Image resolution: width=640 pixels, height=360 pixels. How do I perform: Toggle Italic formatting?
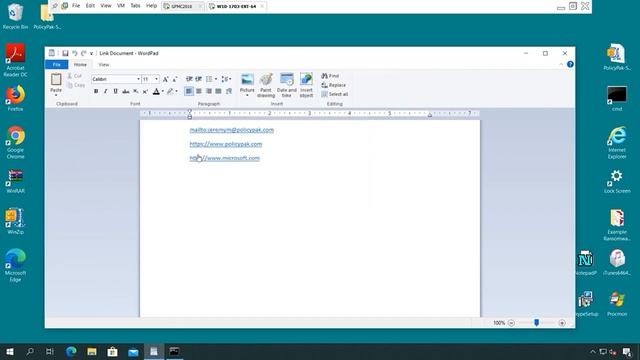(105, 91)
